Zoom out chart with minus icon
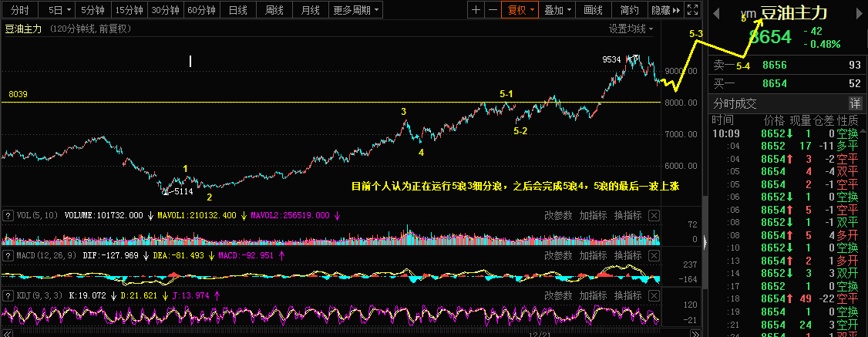 point(492,10)
